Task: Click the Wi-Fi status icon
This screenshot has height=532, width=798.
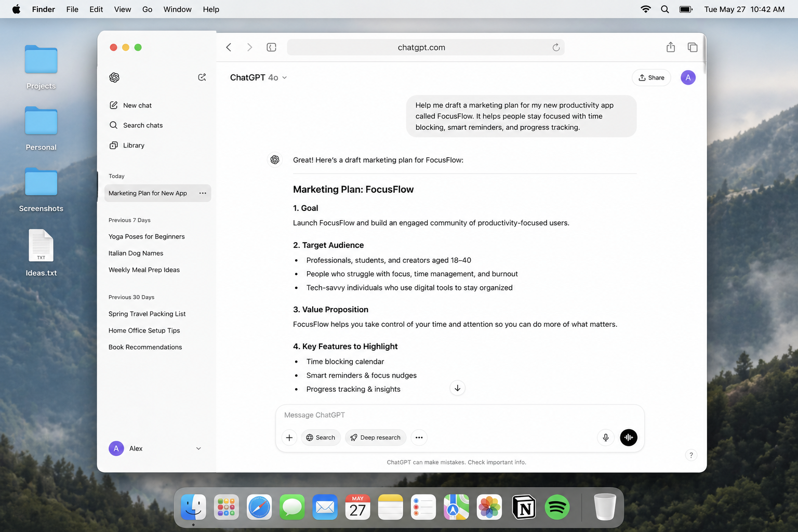Action: [x=646, y=9]
